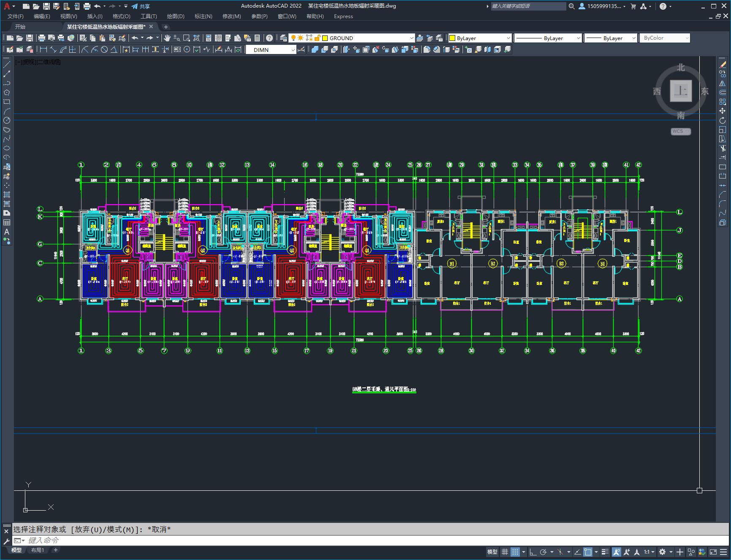Viewport: 731px width, 560px height.
Task: Open the Layer Properties Manager icon
Action: [283, 38]
